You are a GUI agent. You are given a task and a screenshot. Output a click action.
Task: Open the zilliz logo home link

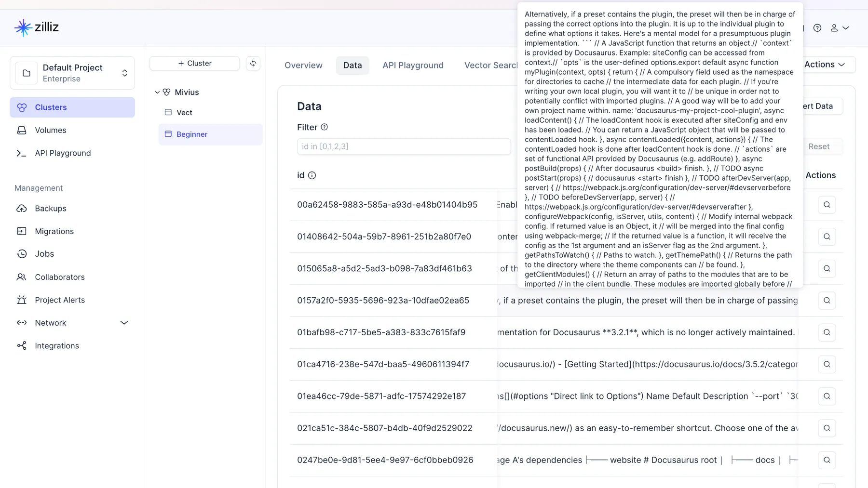click(x=37, y=27)
